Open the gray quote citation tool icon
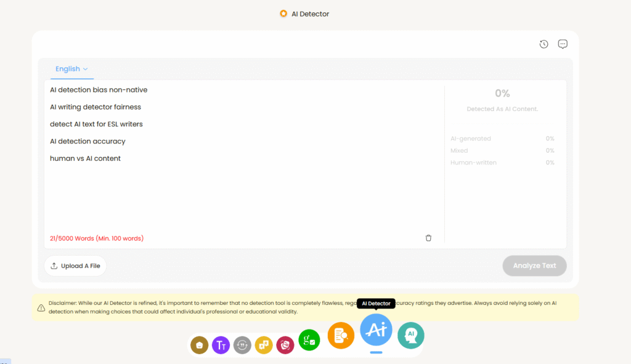Viewport: 631px width, 364px height. coord(242,346)
